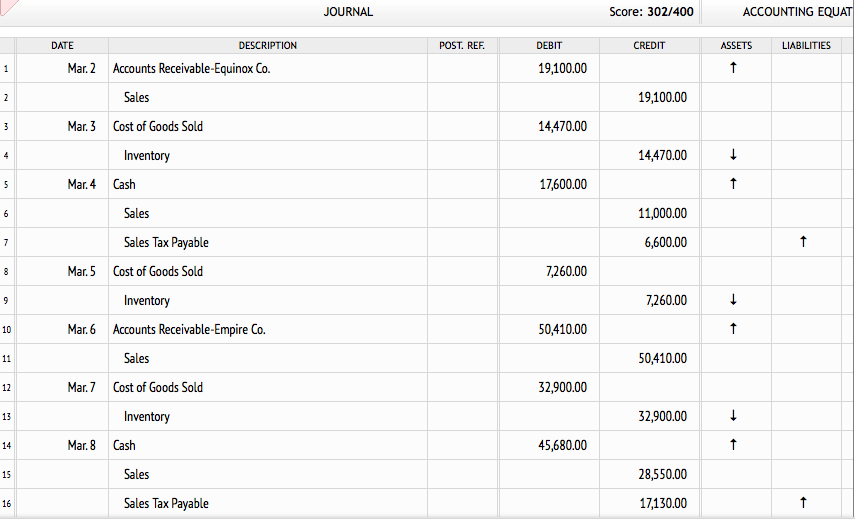Viewport: 855px width, 519px height.
Task: Select the JOURNAL panel title
Action: point(348,12)
